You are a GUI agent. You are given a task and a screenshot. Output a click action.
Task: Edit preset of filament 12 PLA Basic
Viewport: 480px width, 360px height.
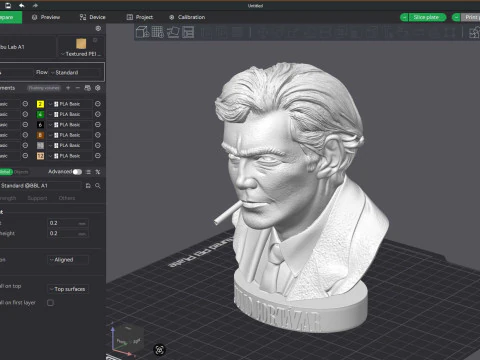point(98,156)
